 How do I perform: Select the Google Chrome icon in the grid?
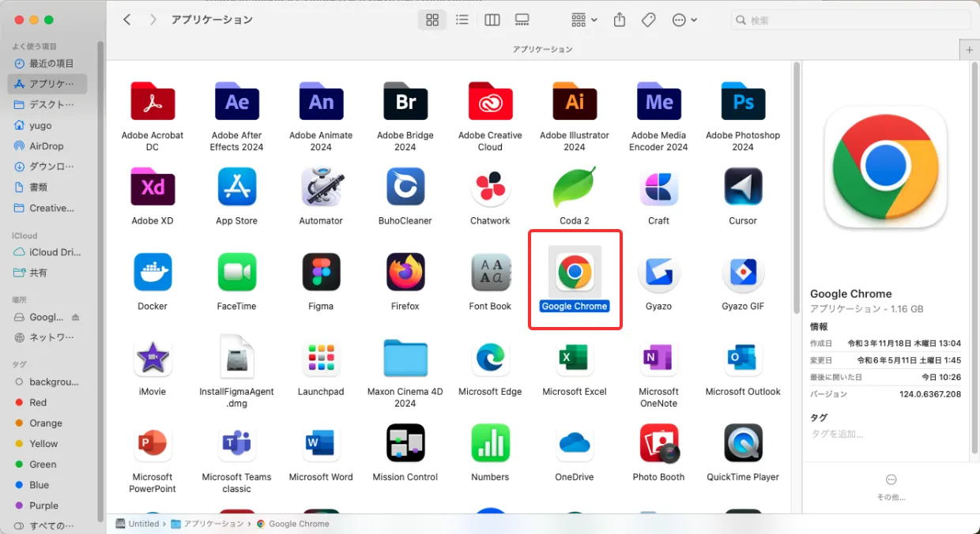[x=575, y=272]
